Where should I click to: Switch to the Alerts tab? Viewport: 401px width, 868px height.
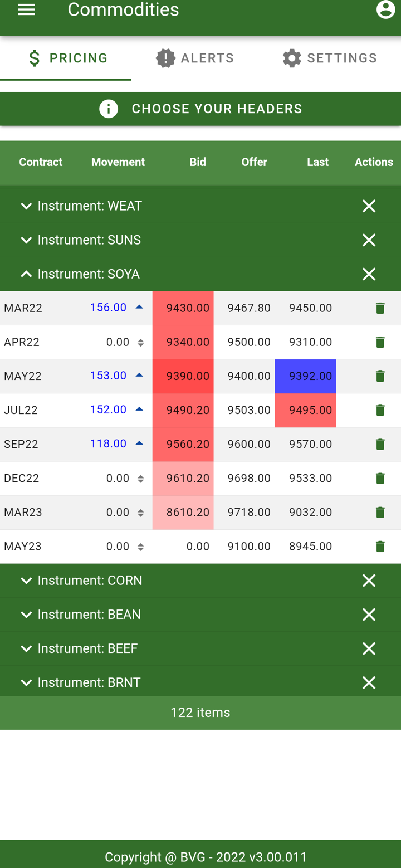tap(195, 58)
